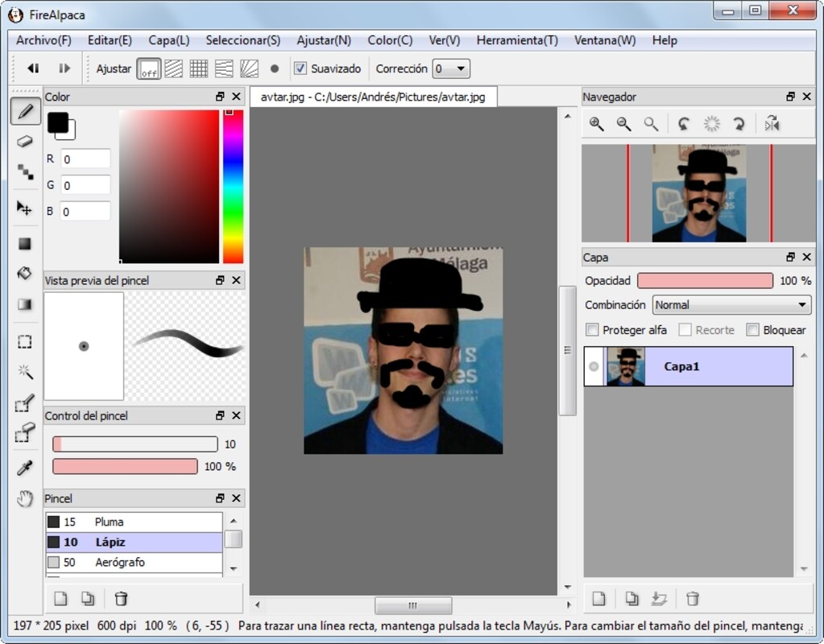Check the Bloquear layer option
The image size is (824, 644).
click(x=752, y=330)
